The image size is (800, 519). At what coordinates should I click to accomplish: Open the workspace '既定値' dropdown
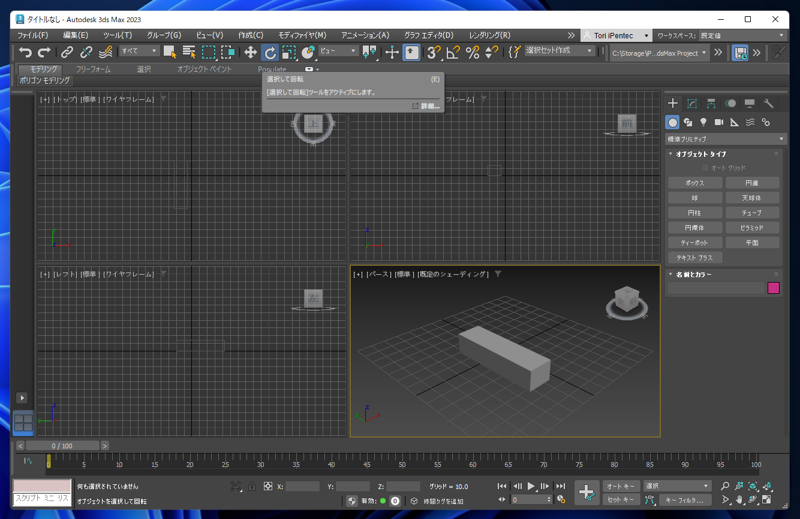(742, 36)
